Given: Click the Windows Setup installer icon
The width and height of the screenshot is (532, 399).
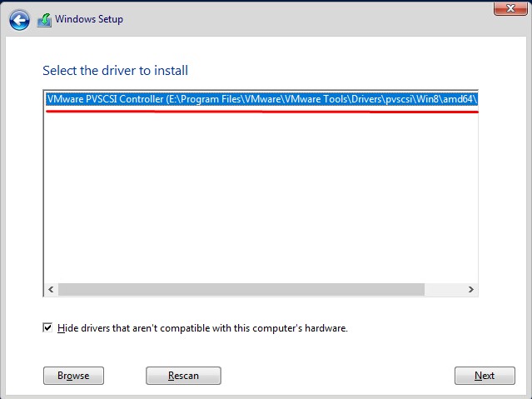Looking at the screenshot, I should pos(44,20).
